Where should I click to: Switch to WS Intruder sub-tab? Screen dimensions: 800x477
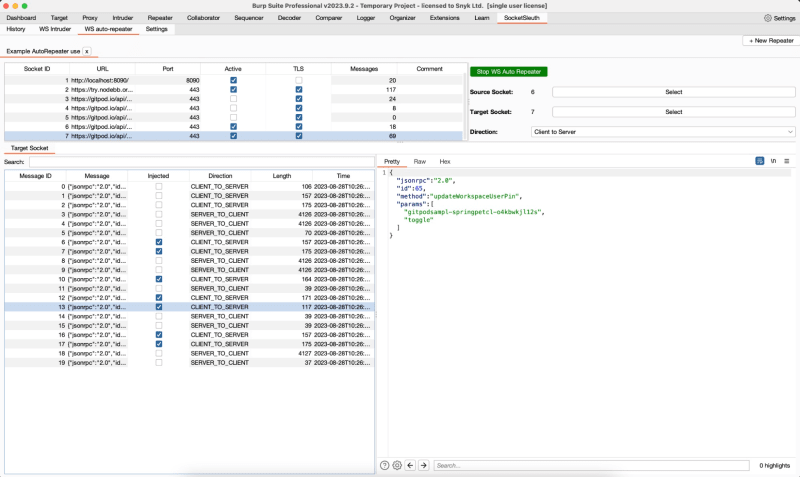[55, 29]
